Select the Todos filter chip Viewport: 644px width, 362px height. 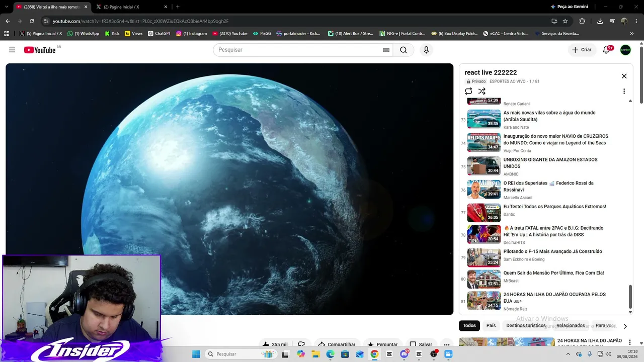coord(469,326)
